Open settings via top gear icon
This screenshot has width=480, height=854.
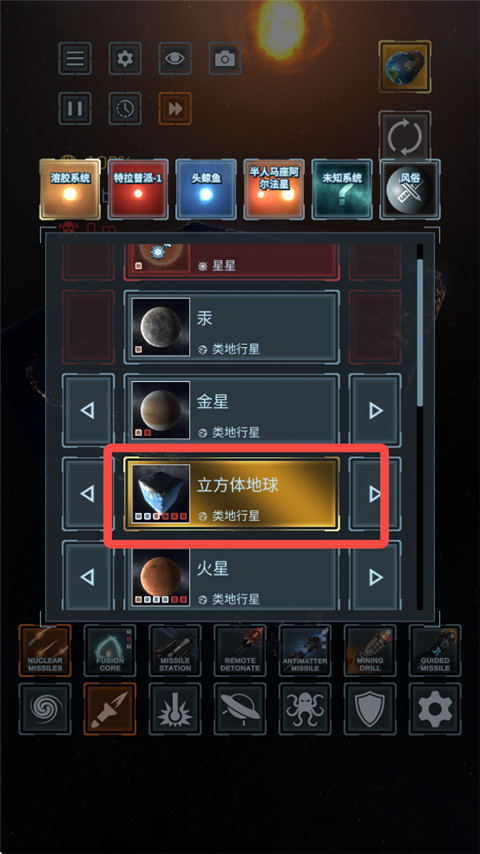(x=125, y=58)
